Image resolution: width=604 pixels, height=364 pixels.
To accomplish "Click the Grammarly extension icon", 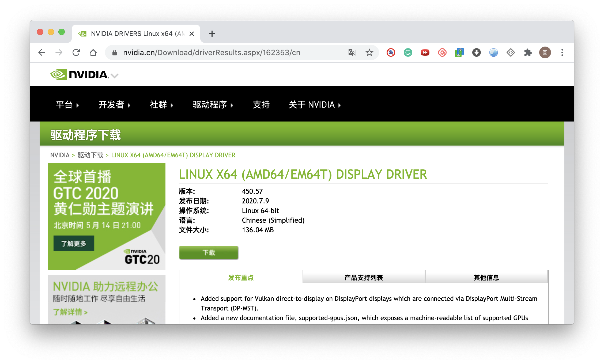I will tap(408, 52).
